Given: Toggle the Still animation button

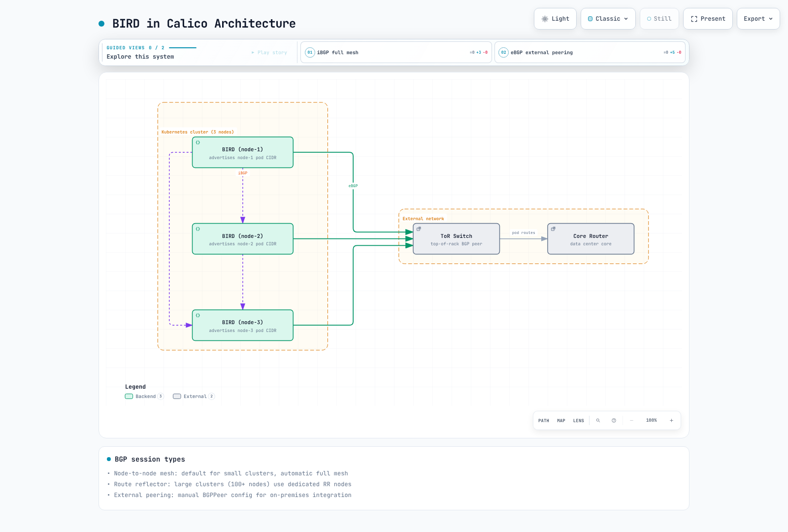Looking at the screenshot, I should 659,19.
